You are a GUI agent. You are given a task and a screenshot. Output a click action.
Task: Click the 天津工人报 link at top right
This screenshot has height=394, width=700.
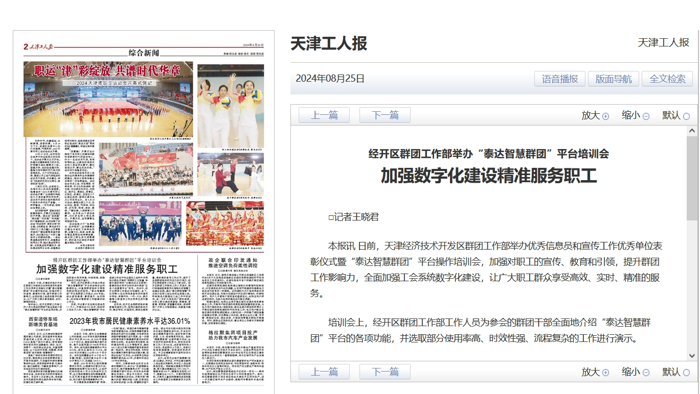coord(663,42)
